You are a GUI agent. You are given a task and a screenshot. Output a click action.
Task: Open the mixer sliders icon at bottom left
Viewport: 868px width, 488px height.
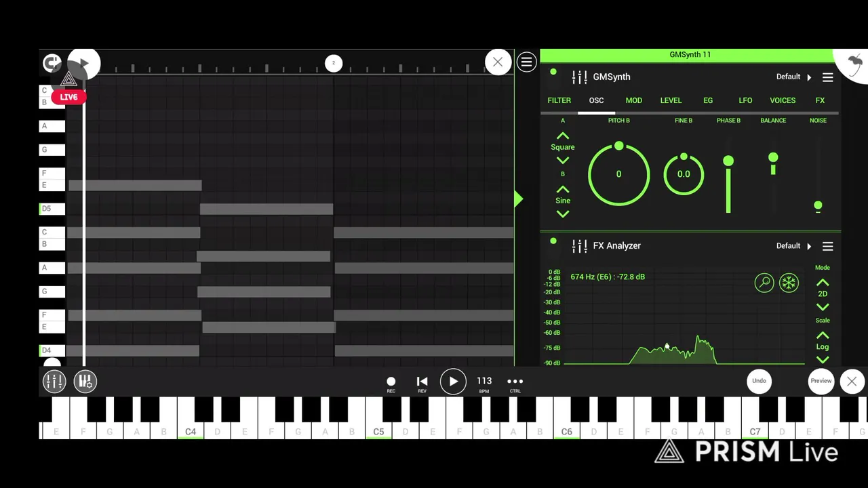[x=54, y=382]
